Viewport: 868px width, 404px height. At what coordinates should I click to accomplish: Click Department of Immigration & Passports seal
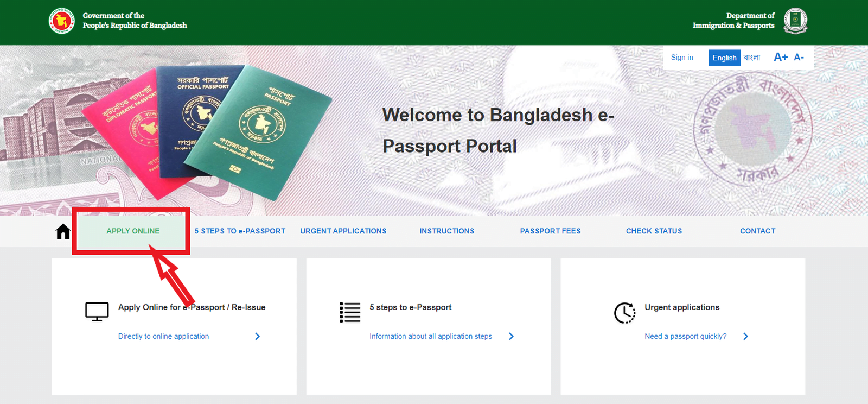(795, 21)
